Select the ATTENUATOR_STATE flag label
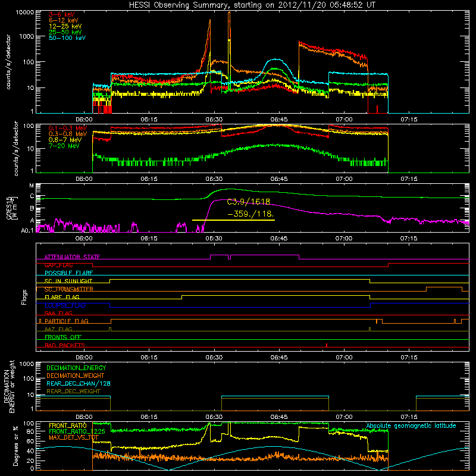Viewport: 476px width, 476px height. (72, 257)
